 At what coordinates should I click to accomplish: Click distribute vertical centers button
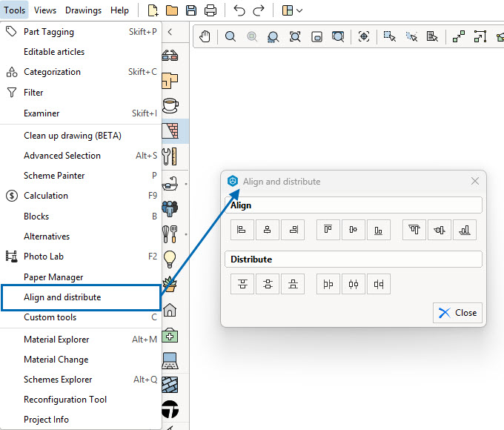(x=268, y=284)
